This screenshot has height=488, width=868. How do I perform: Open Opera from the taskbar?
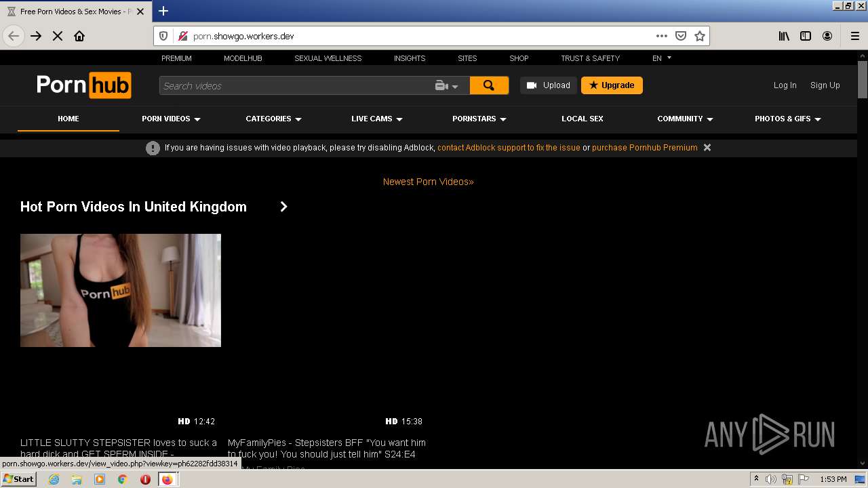(145, 479)
